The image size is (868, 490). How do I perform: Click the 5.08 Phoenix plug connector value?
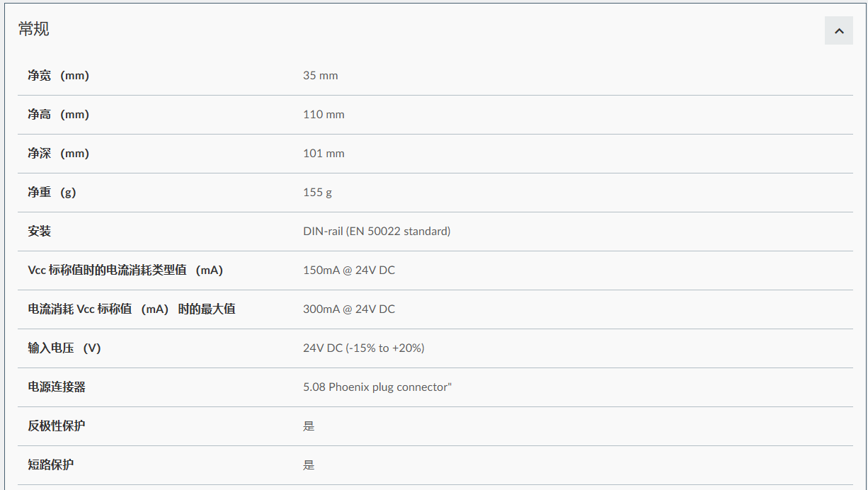point(377,387)
